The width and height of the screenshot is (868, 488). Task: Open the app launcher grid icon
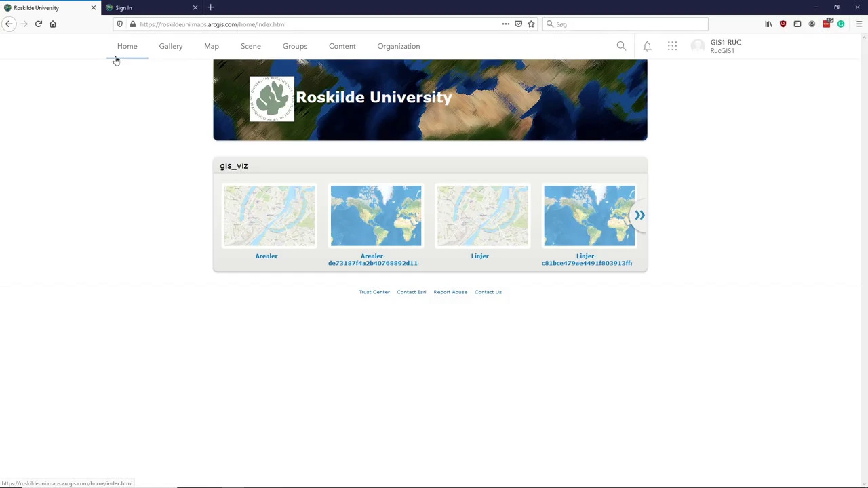tap(672, 46)
